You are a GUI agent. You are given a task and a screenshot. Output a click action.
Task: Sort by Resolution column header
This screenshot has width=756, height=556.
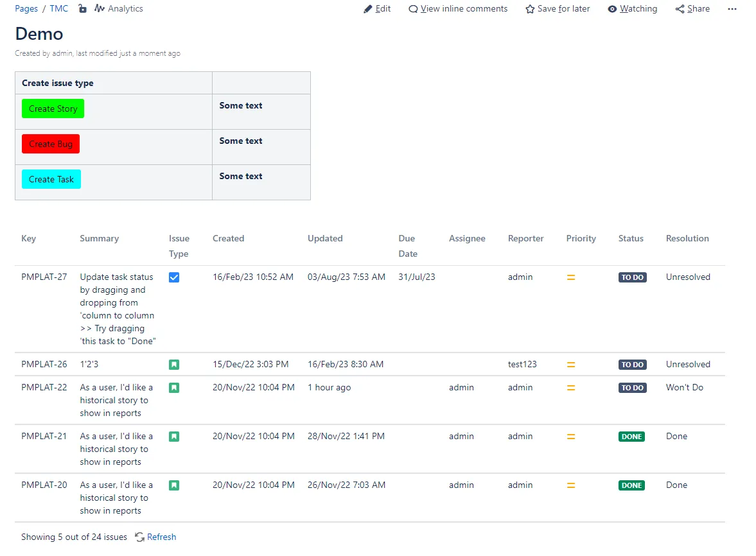pyautogui.click(x=687, y=238)
